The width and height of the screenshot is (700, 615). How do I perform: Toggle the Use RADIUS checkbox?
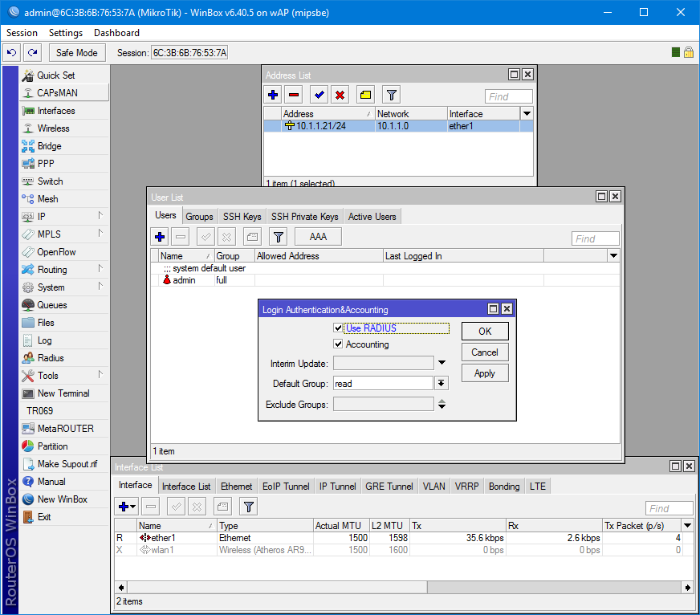pos(338,328)
